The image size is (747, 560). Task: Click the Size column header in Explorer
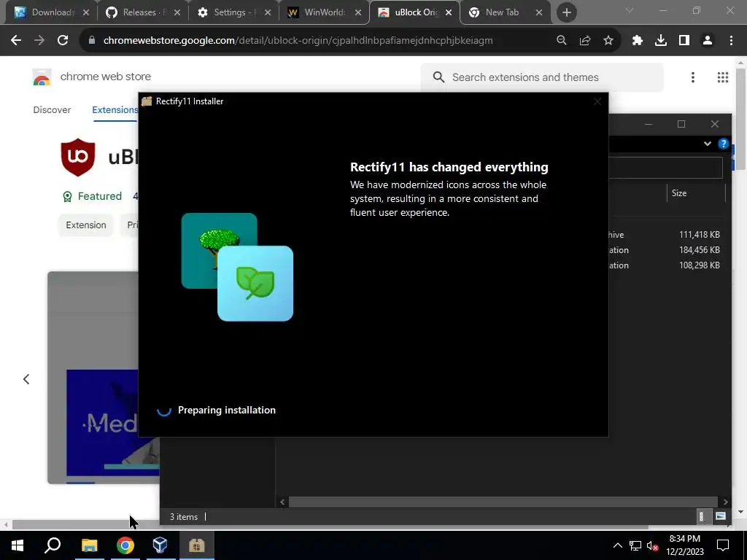coord(695,192)
